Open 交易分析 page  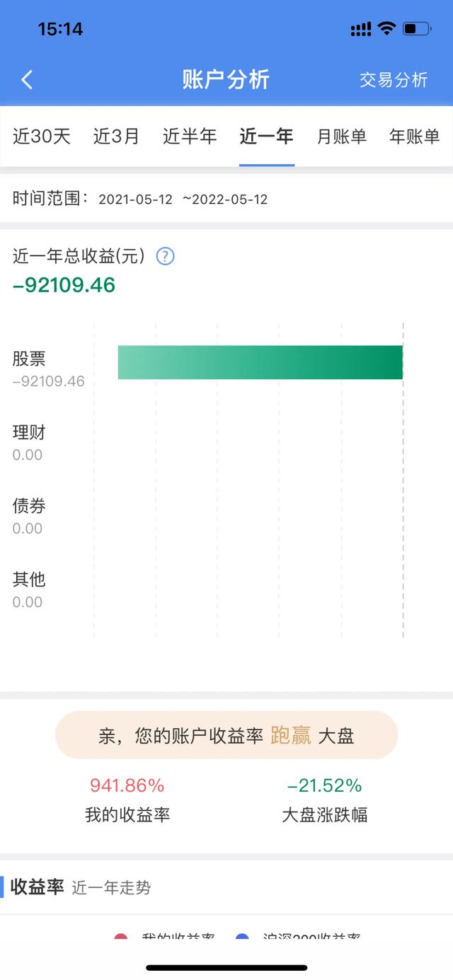(394, 80)
